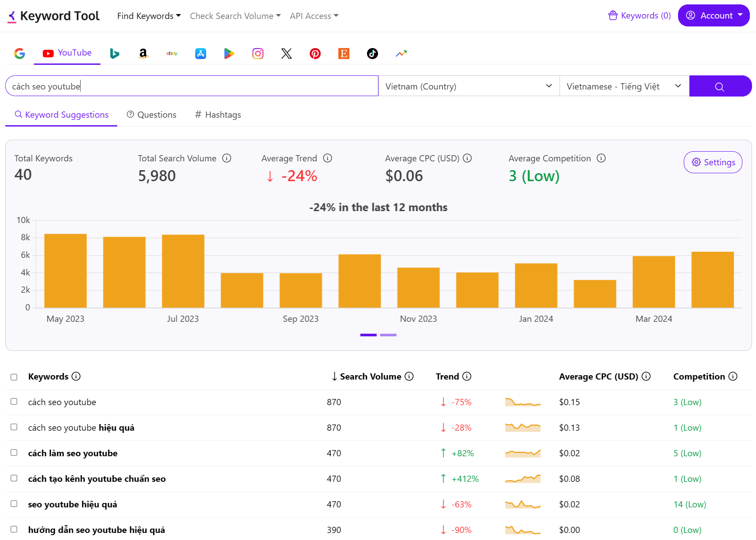
Task: Open the eBay keyword platform
Action: point(172,53)
